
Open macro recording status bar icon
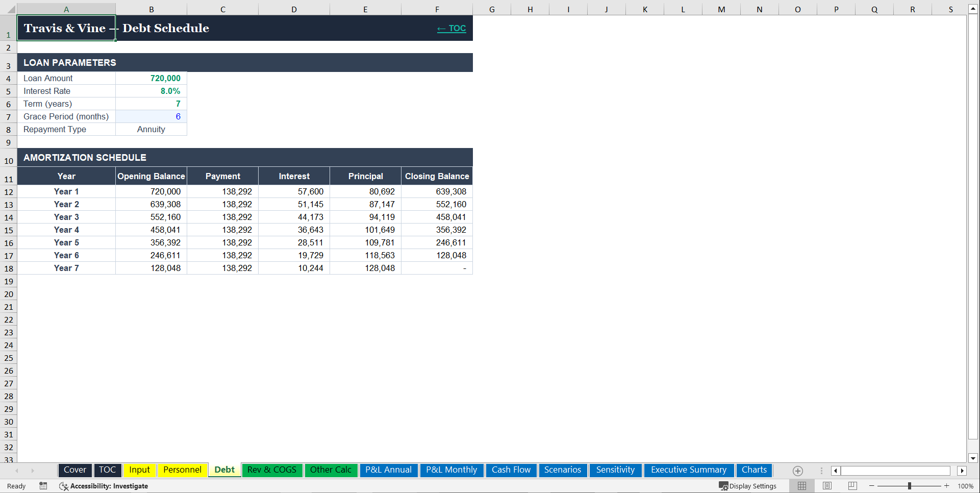pyautogui.click(x=43, y=486)
